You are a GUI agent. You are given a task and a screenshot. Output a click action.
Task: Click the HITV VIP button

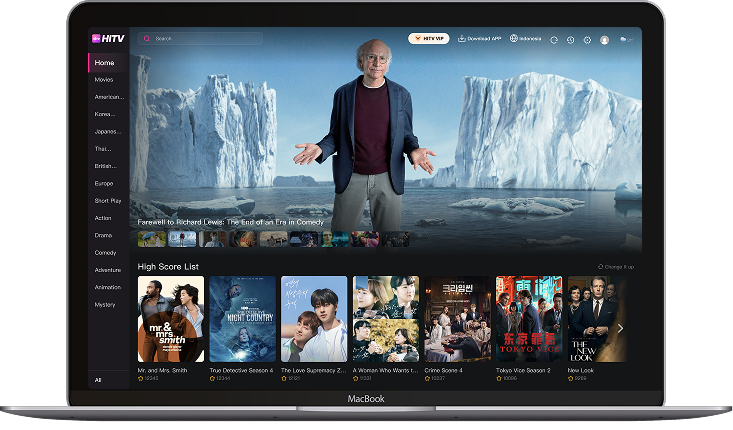428,39
